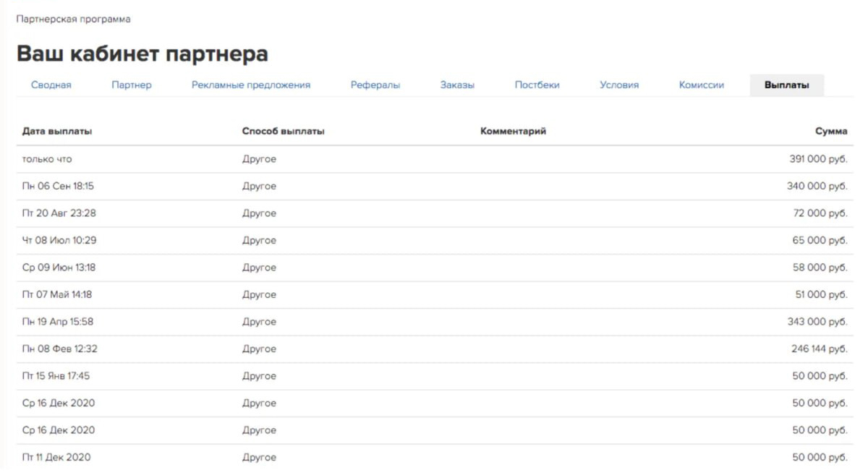Select the Заказы tab
The width and height of the screenshot is (868, 473).
[x=457, y=85]
